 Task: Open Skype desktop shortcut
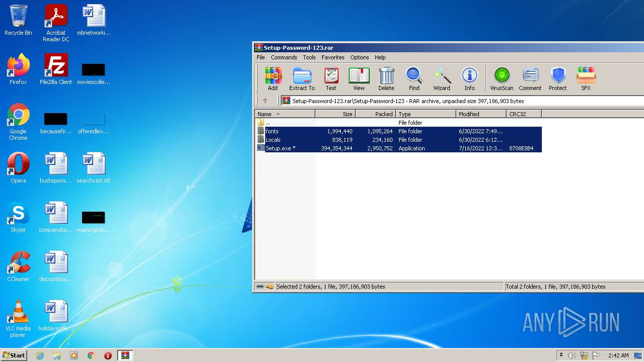tap(18, 217)
